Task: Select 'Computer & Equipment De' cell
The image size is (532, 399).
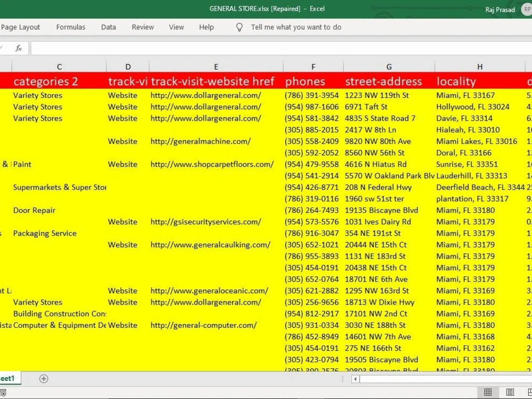Action: [x=60, y=326]
